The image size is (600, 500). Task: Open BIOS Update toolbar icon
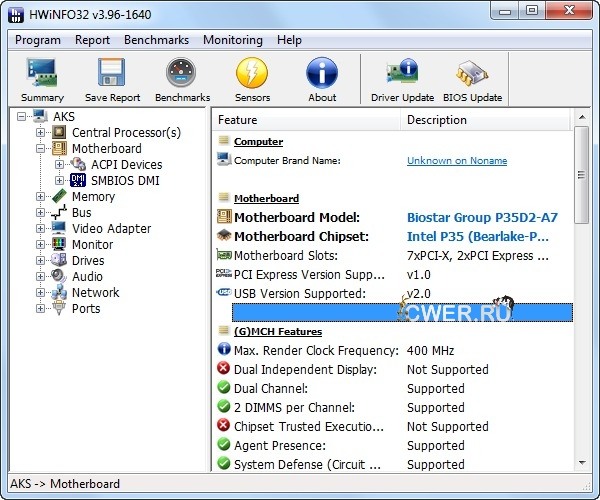click(471, 79)
